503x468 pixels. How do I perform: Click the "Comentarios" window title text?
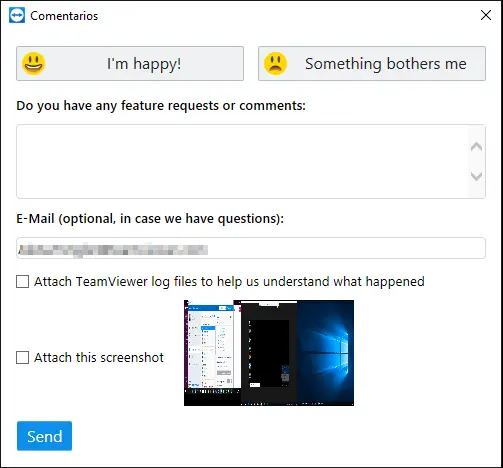click(x=64, y=16)
